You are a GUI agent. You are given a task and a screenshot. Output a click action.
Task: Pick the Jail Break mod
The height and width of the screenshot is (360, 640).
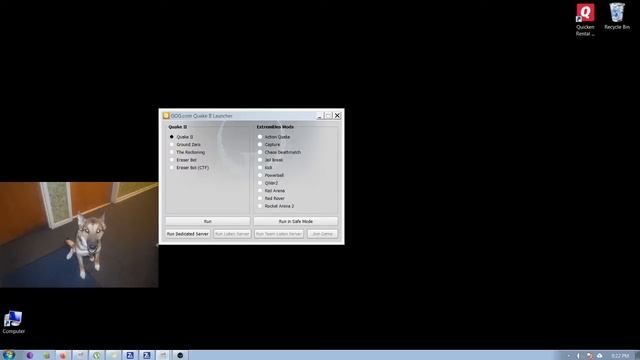tap(270, 160)
